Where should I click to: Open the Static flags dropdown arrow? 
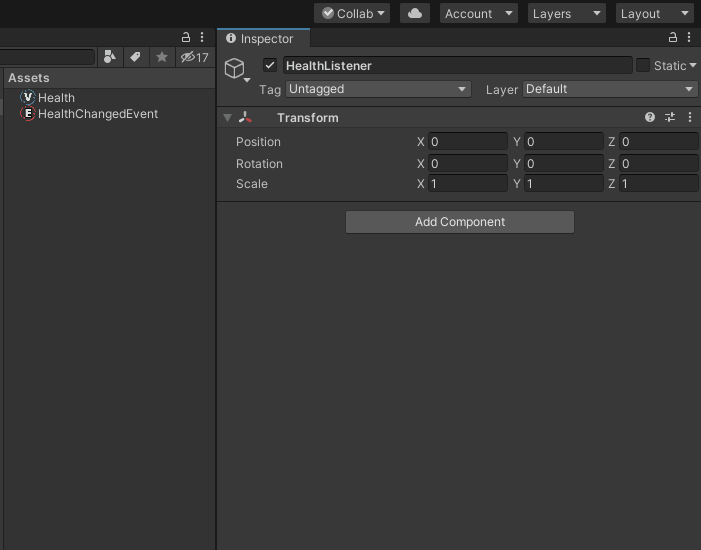click(693, 65)
